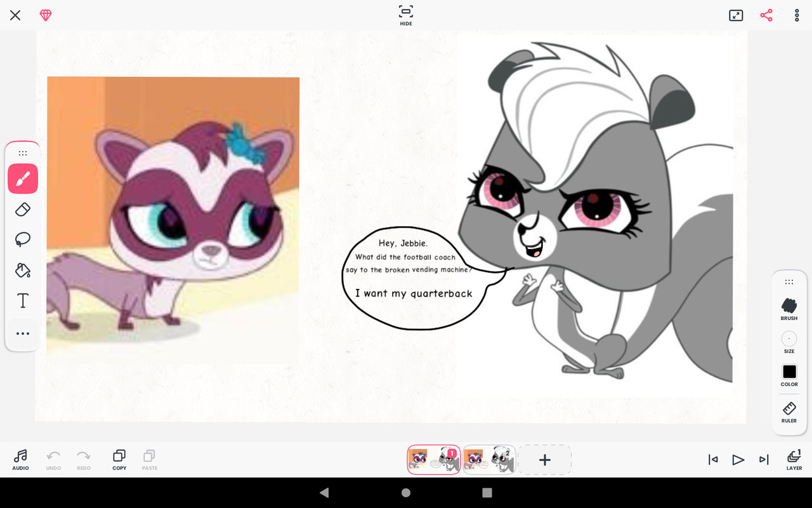Toggle fullscreen canvas view icon
Image resolution: width=812 pixels, height=508 pixels.
(736, 15)
